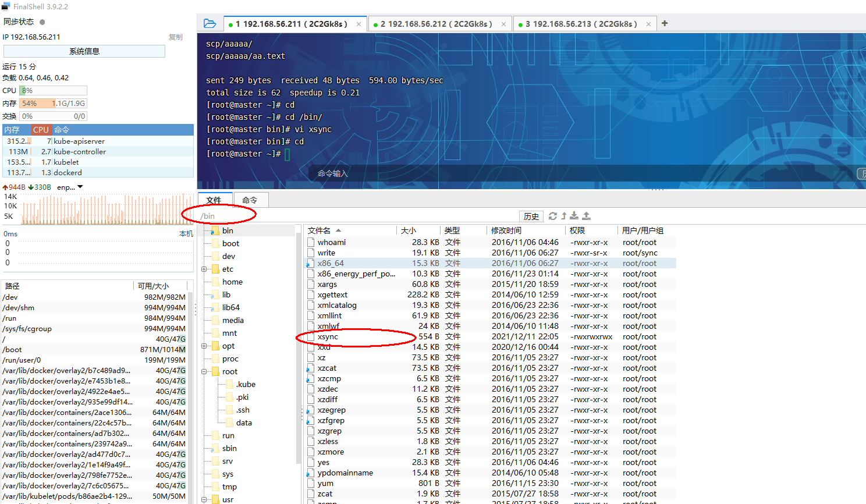Image resolution: width=866 pixels, height=504 pixels.
Task: Select the xsync file row
Action: [491, 336]
